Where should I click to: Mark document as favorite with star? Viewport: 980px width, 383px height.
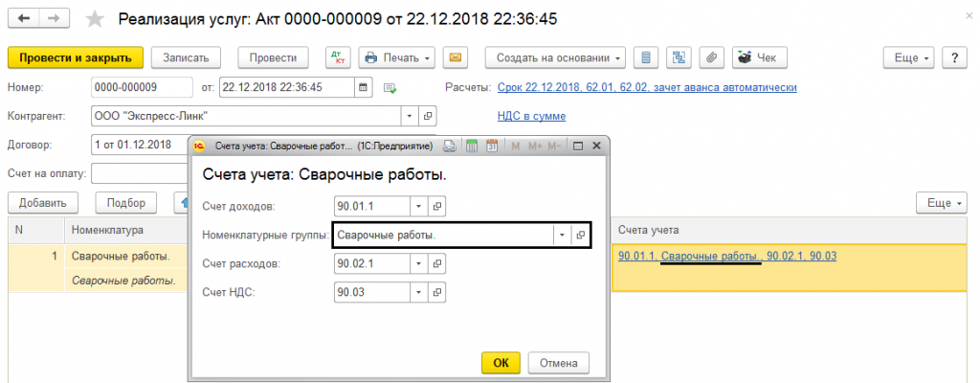(94, 19)
